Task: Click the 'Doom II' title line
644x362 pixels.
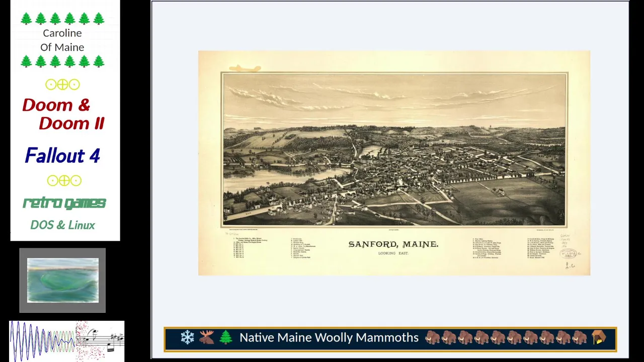Action: [x=71, y=123]
